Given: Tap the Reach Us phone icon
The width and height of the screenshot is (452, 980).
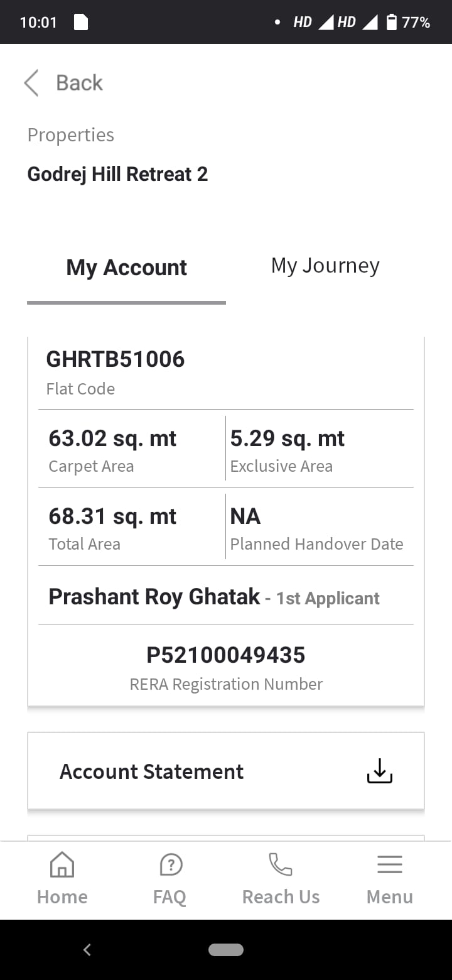Looking at the screenshot, I should click(x=281, y=865).
